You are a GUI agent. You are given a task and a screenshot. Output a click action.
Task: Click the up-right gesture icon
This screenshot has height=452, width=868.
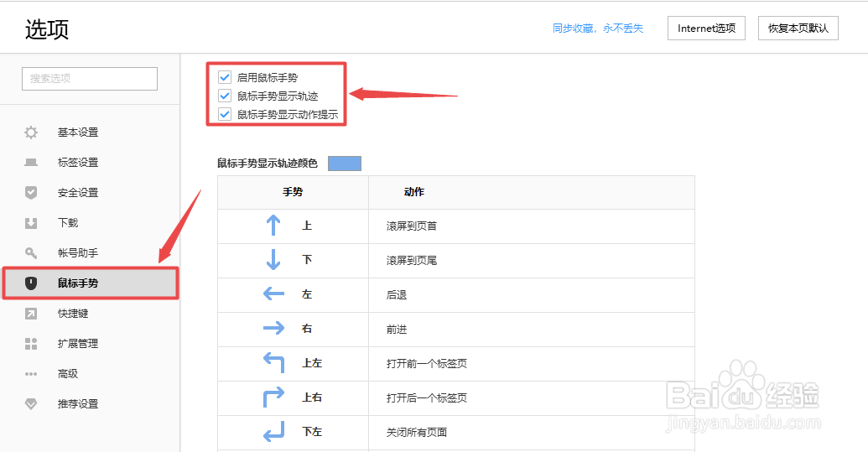[273, 397]
